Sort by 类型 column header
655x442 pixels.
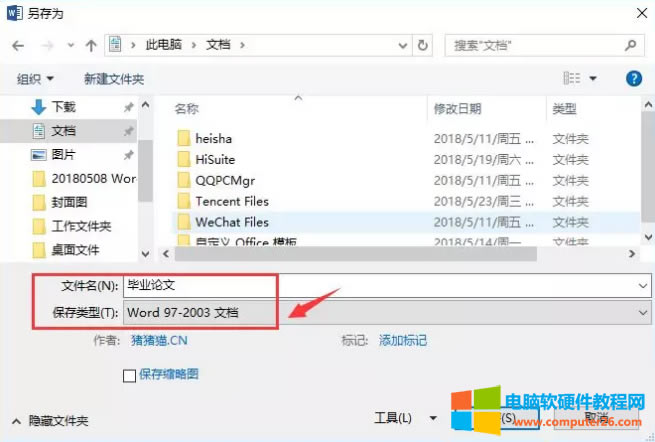564,109
